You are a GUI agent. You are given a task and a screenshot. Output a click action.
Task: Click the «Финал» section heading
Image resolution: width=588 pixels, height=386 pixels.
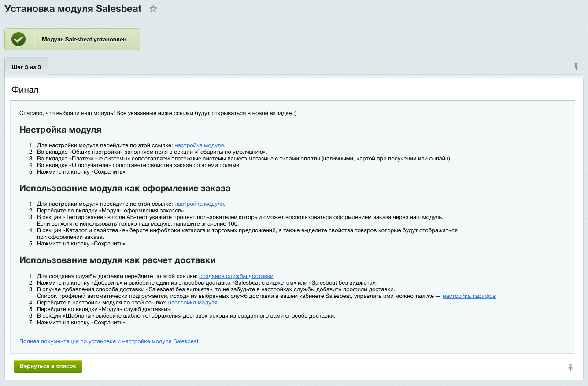(x=25, y=90)
